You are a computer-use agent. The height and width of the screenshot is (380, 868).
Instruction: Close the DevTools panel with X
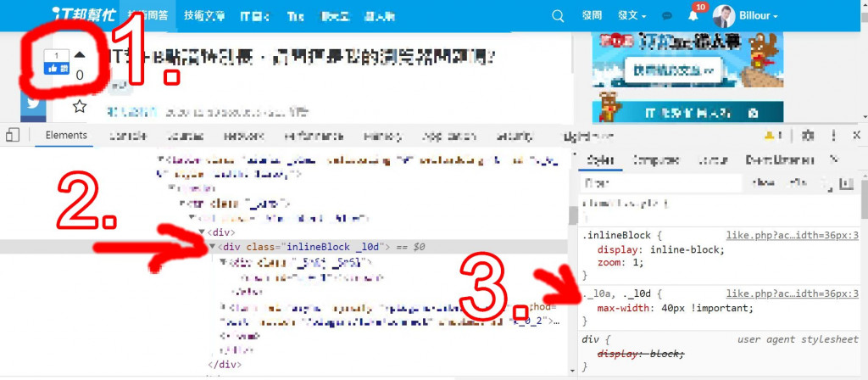(856, 135)
